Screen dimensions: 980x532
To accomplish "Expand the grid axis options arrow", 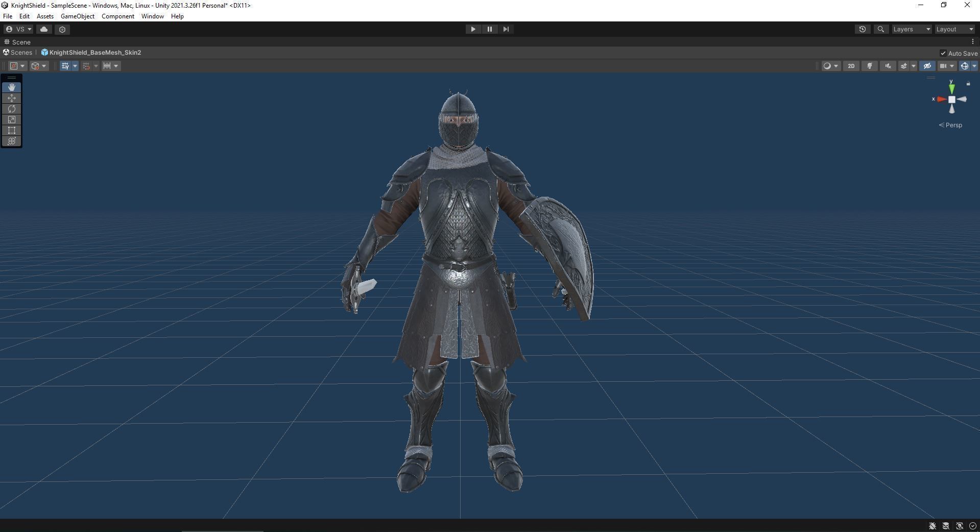I will (x=75, y=66).
